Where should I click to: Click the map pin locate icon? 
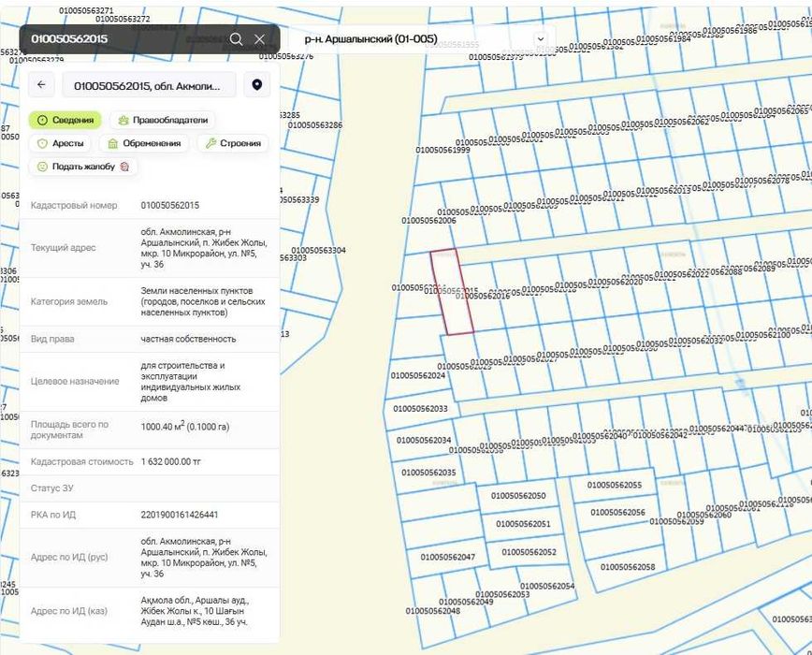click(x=257, y=85)
